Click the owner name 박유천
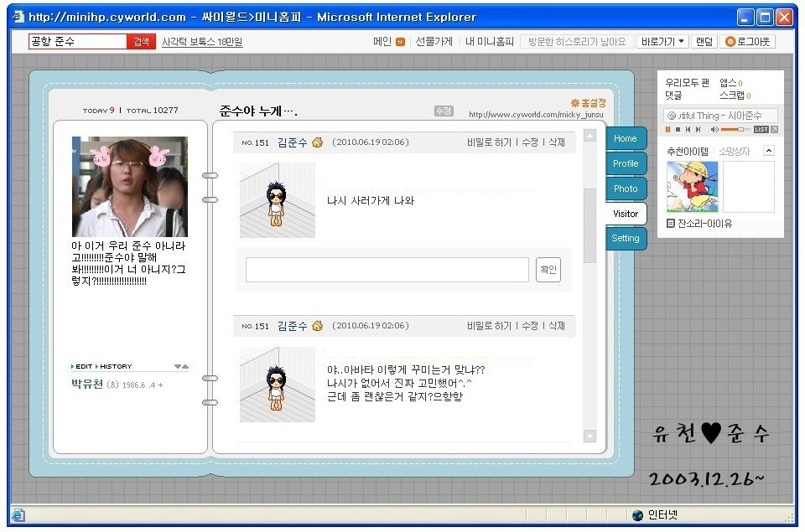This screenshot has width=805, height=532. tap(87, 385)
